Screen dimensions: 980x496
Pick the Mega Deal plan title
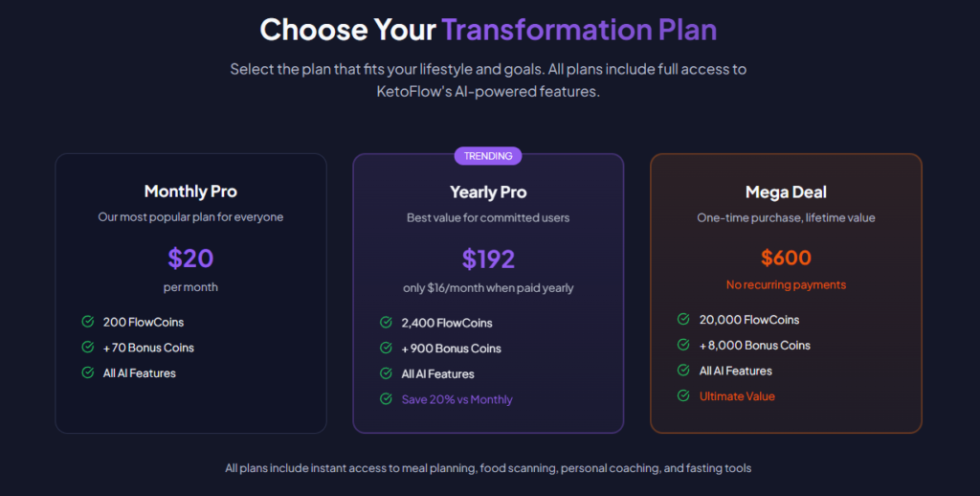pyautogui.click(x=786, y=192)
